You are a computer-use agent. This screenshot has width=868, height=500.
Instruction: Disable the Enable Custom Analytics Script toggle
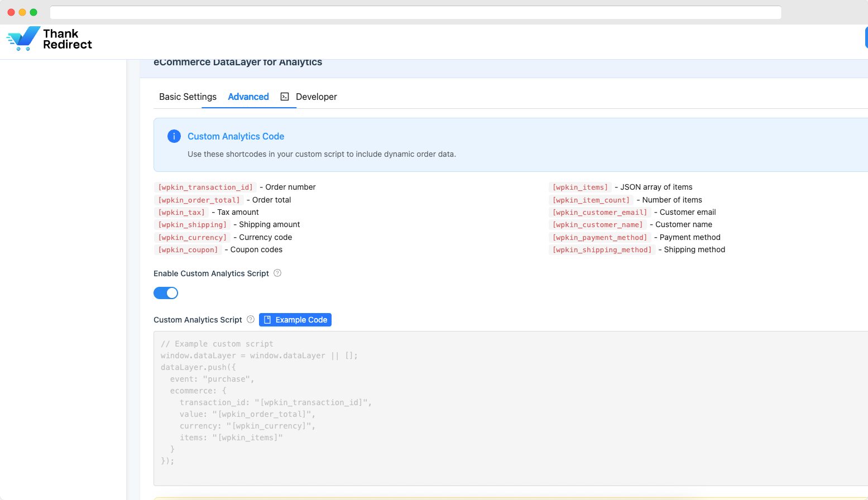click(166, 292)
